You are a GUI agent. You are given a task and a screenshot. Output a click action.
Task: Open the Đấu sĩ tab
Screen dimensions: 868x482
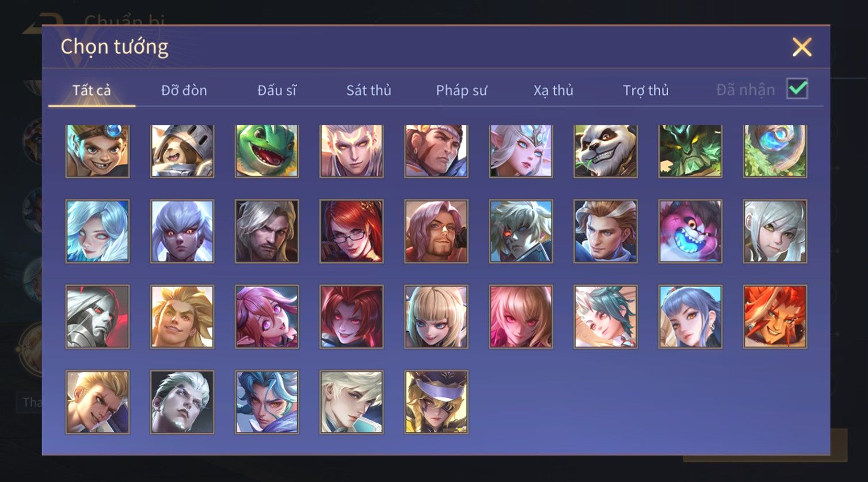(x=277, y=90)
